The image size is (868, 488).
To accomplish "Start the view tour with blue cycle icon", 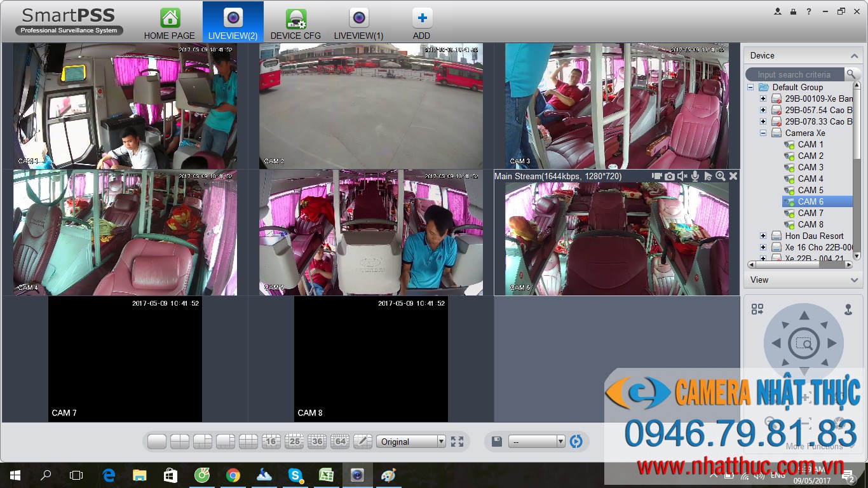I will 576,442.
